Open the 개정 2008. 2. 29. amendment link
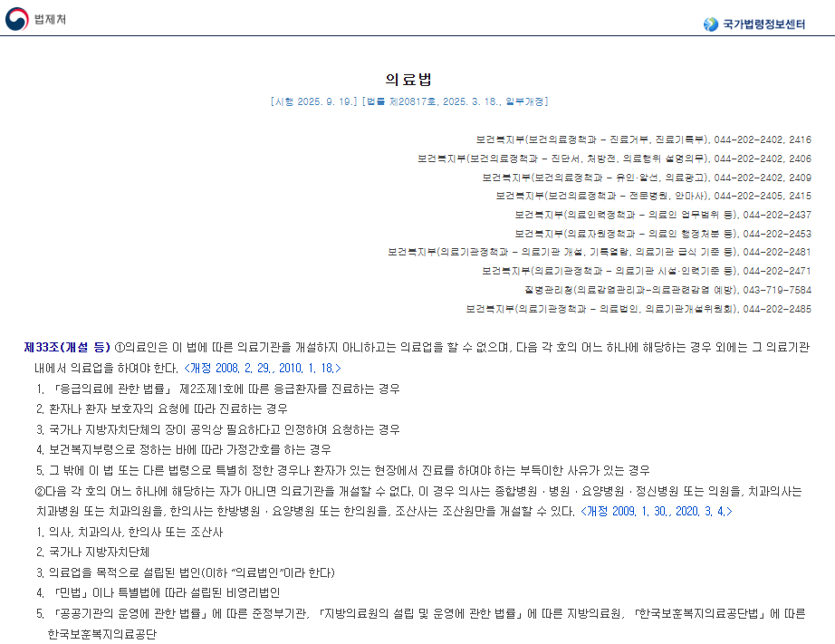 pos(263,368)
